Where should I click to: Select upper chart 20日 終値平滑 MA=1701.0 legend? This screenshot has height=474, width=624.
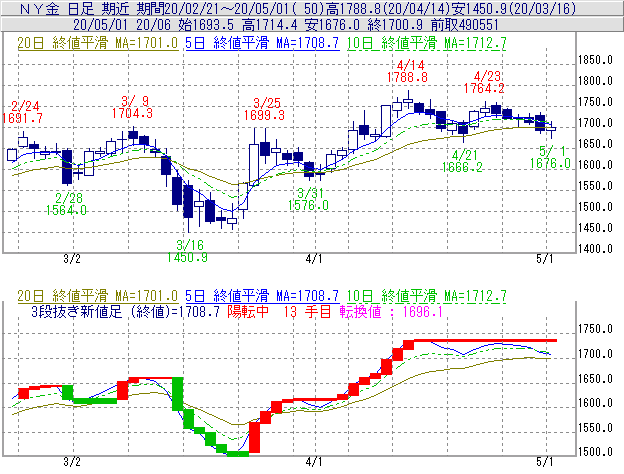(x=98, y=43)
